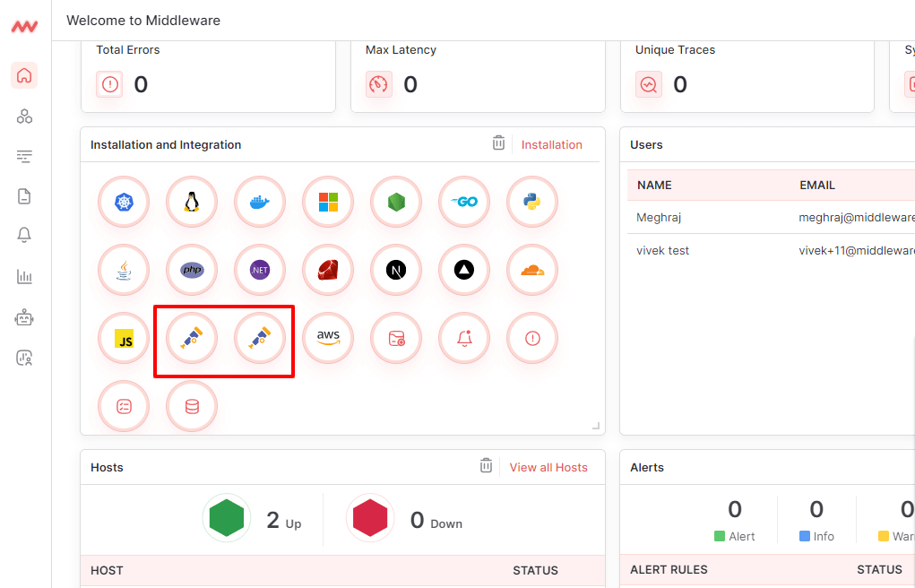Click the Max Latency gauge icon
The height and width of the screenshot is (588, 915).
(x=379, y=84)
